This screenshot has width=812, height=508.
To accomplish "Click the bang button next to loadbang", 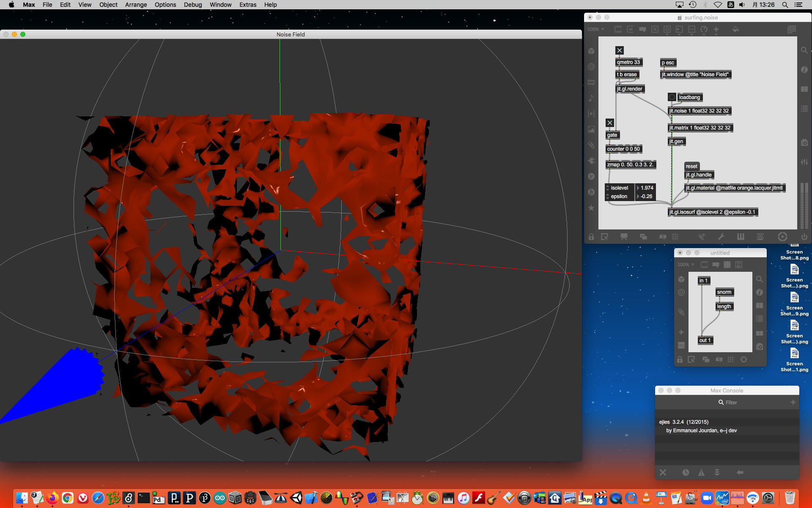I will pyautogui.click(x=672, y=97).
